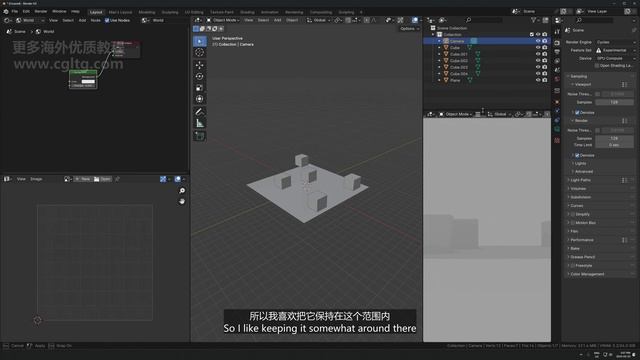
Task: Expand the Volumes panel
Action: pos(578,189)
